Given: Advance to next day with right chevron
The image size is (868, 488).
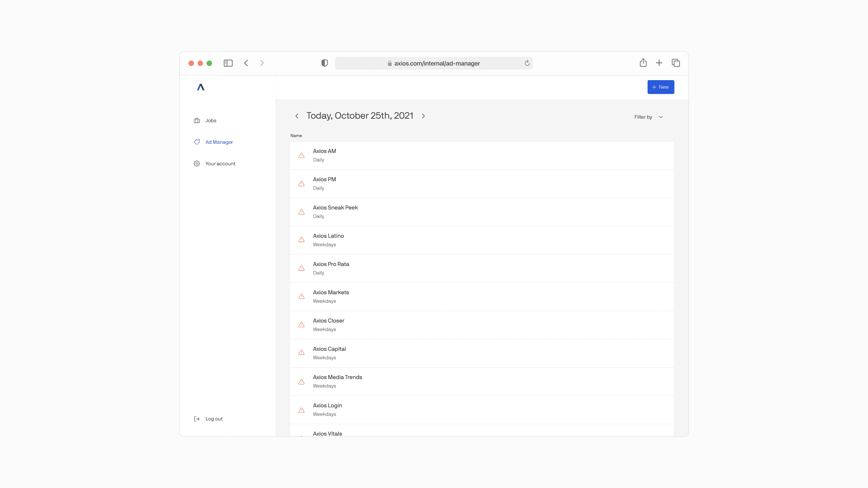Looking at the screenshot, I should point(423,116).
